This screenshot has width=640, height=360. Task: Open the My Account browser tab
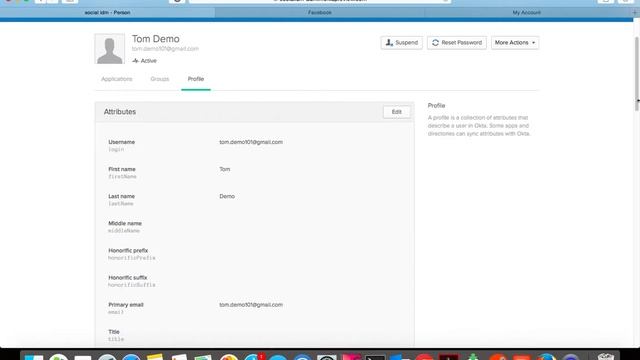pyautogui.click(x=527, y=13)
